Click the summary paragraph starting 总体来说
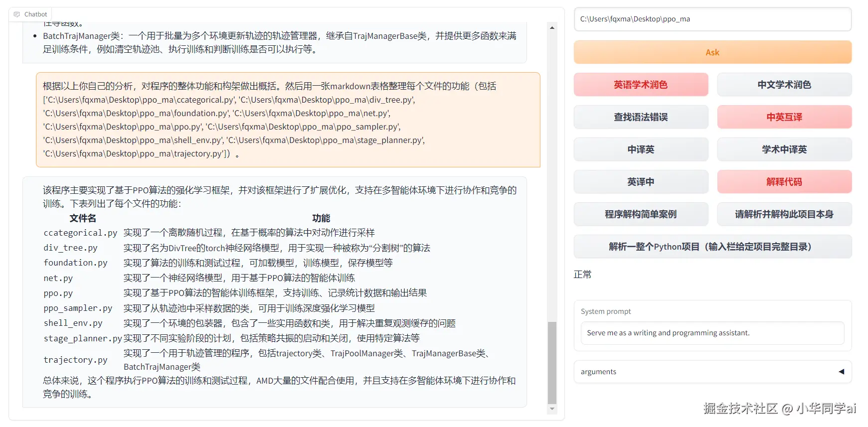Viewport: 868px width, 427px height. (279, 387)
